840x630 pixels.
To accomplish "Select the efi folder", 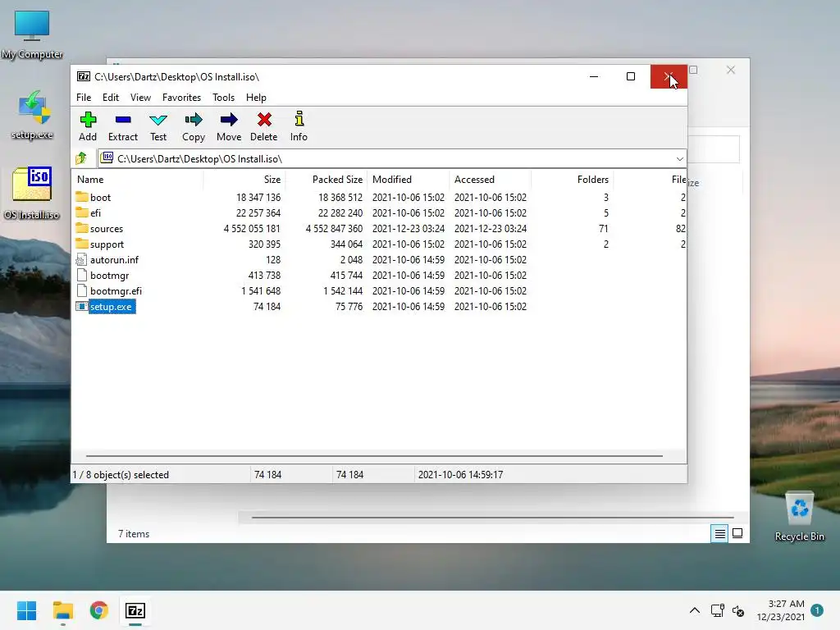I will pyautogui.click(x=95, y=212).
